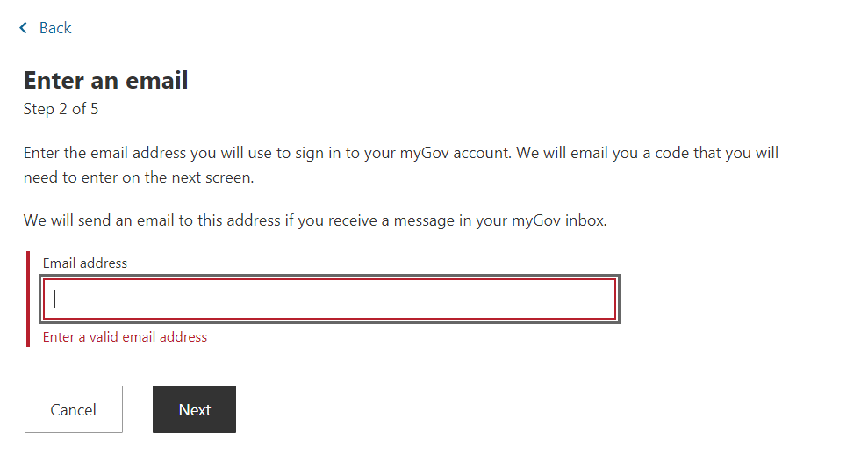Click the red error bar beside email field

pos(28,299)
